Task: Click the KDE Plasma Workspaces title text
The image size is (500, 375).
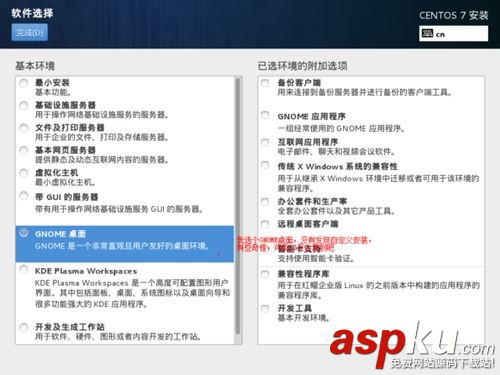Action: coord(86,271)
